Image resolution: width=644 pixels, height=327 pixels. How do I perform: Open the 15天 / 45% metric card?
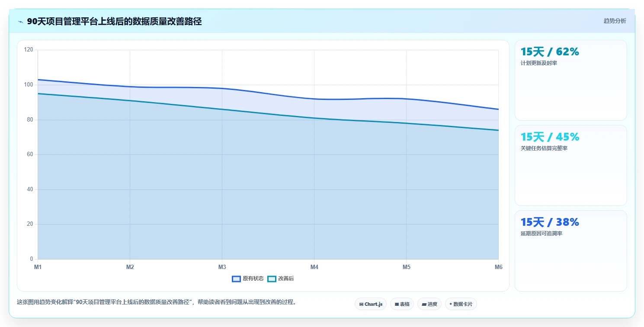point(570,165)
